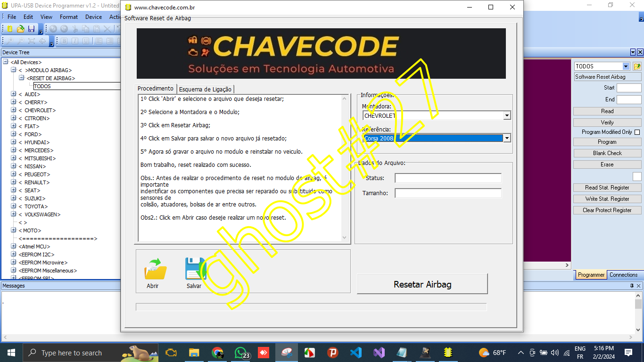The height and width of the screenshot is (362, 644).
Task: Open the TODOS device dropdown
Action: (x=626, y=66)
